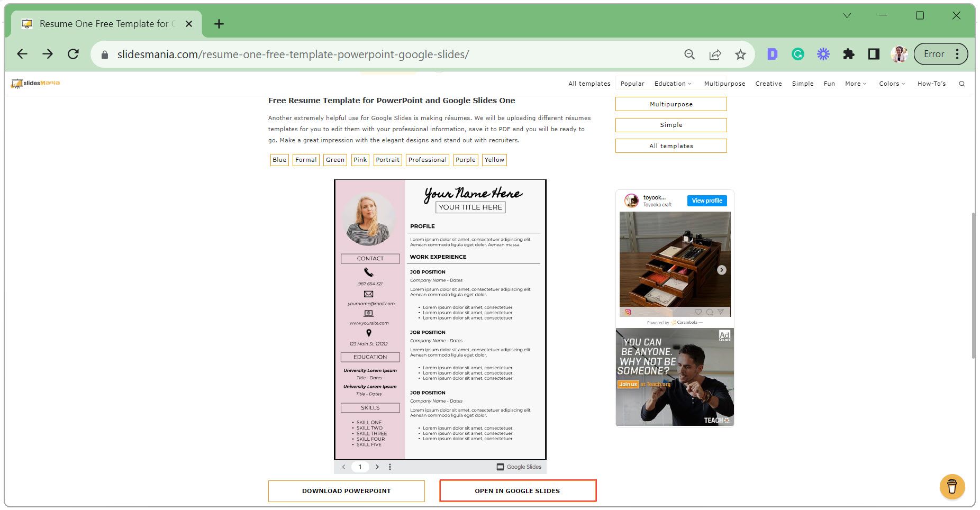Bookmark this page with the star

(x=740, y=54)
